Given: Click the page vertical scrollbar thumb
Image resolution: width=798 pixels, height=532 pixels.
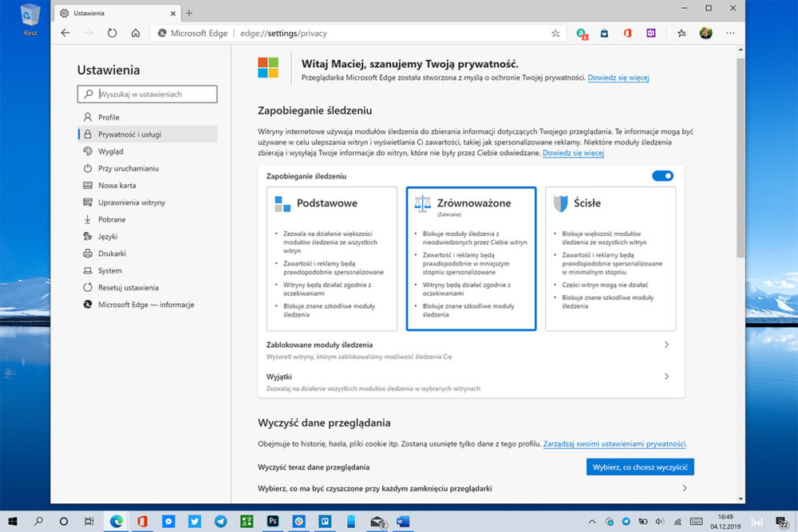Looking at the screenshot, I should 741,158.
